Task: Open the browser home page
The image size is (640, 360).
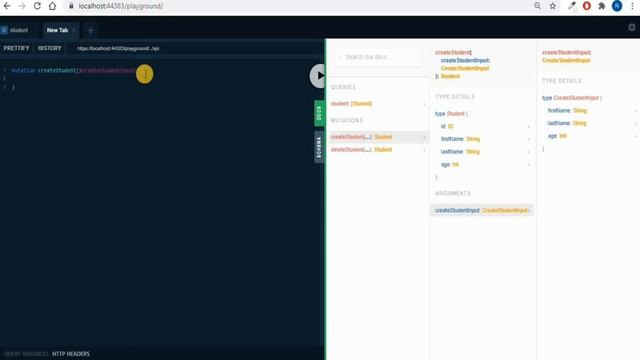Action: (52, 6)
